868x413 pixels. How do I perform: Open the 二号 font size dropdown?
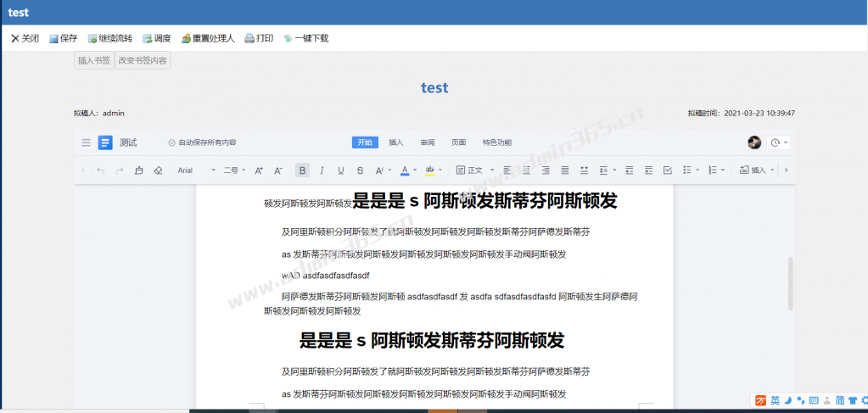click(x=234, y=170)
